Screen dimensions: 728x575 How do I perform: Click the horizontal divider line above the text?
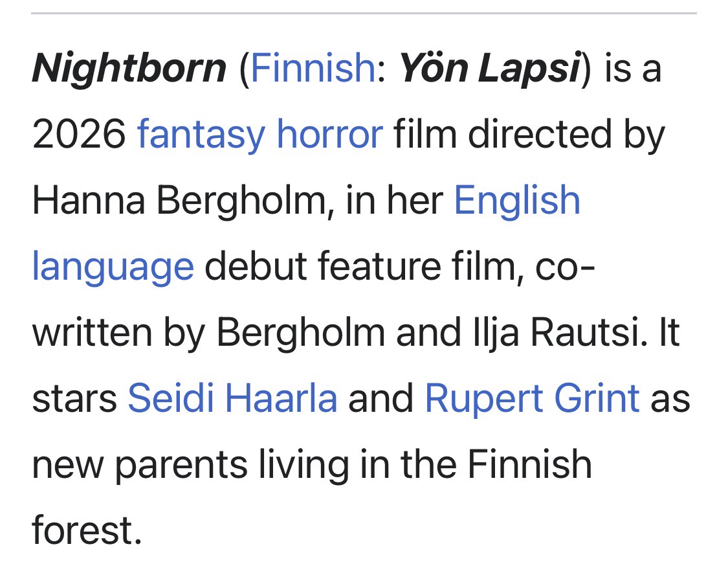click(x=364, y=13)
